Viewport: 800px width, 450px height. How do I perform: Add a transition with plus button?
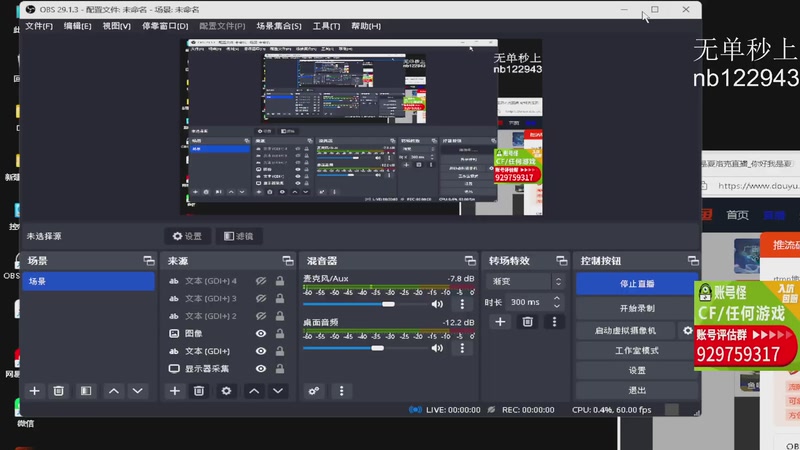tap(500, 322)
